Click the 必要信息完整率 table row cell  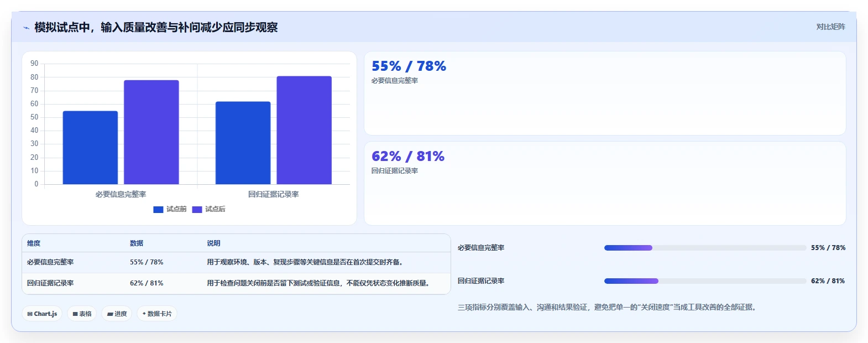pos(50,262)
